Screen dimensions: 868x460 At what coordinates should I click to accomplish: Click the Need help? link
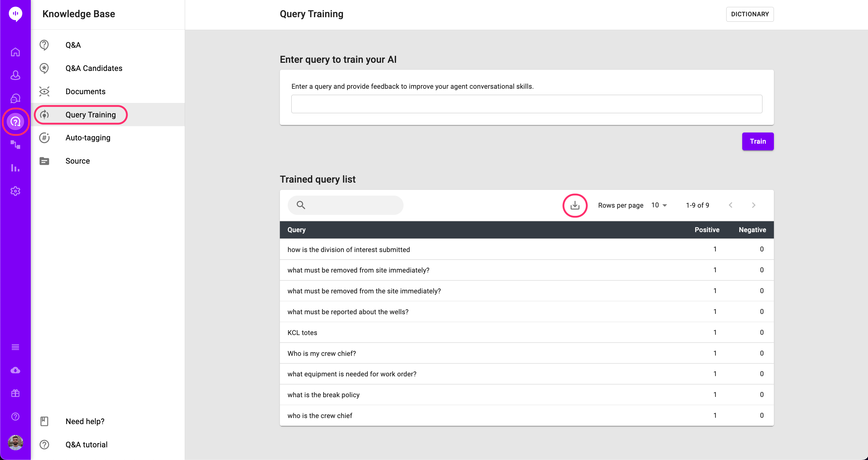click(85, 421)
